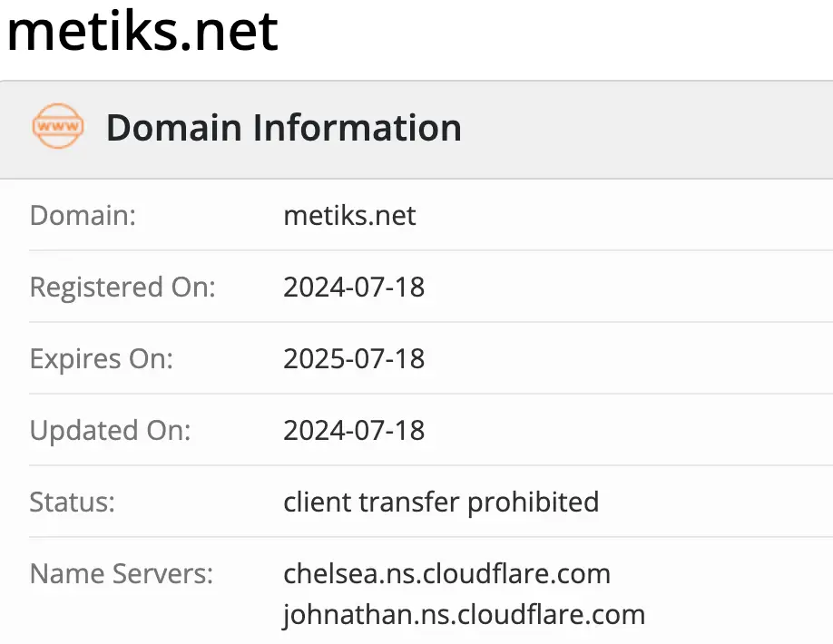
Task: Click the Domain Information heading
Action: (283, 128)
